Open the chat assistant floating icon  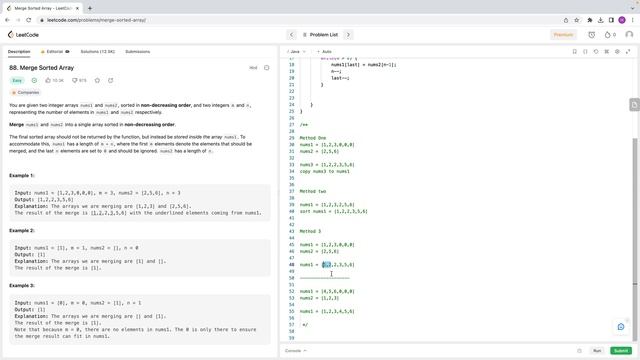(x=621, y=327)
